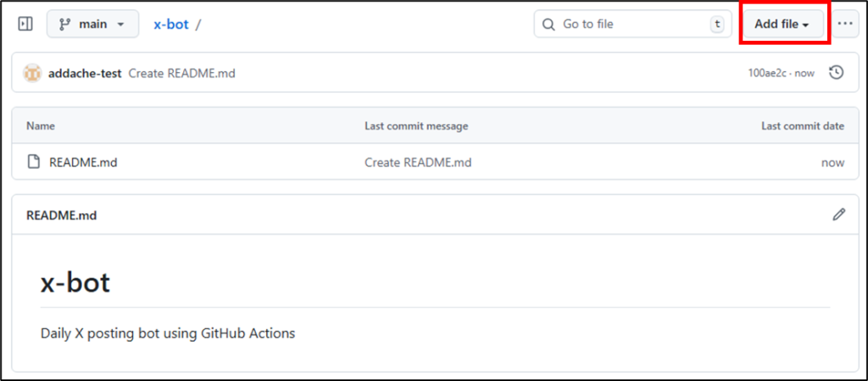Click the file icon beside README.md

pyautogui.click(x=34, y=162)
